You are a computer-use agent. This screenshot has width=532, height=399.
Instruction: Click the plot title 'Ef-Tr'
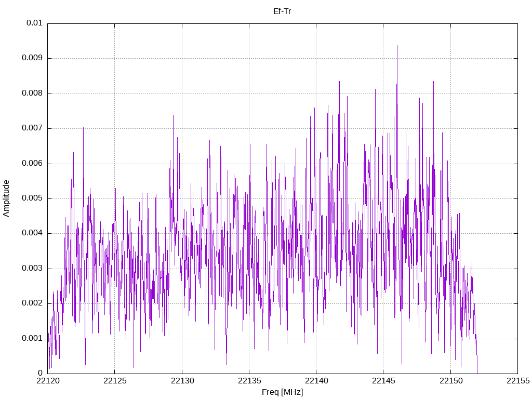pos(282,11)
